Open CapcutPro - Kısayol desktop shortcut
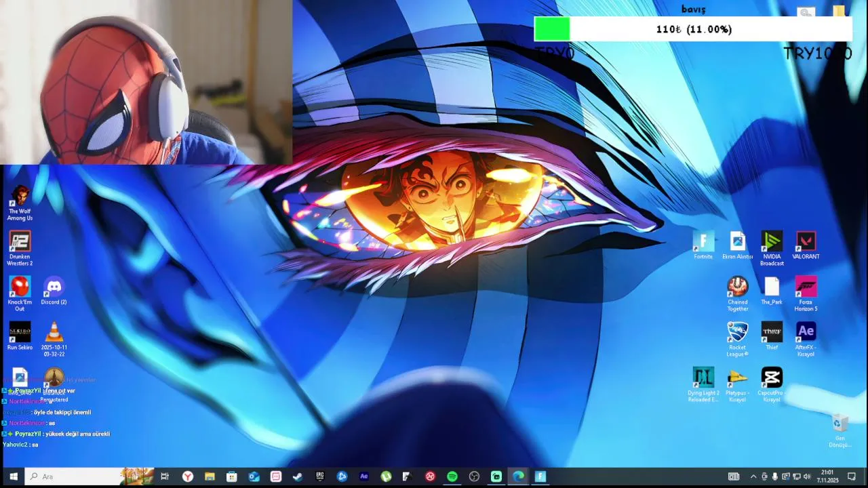868x488 pixels. [772, 385]
